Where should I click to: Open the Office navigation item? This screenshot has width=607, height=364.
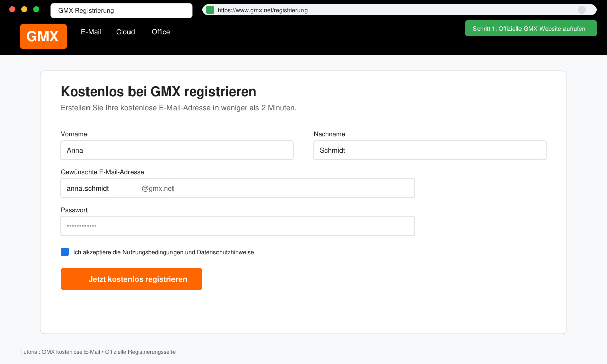click(x=161, y=32)
